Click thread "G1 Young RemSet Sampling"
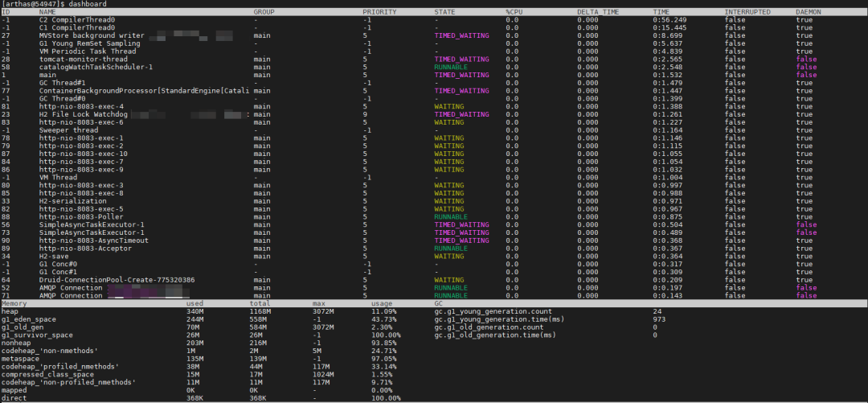This screenshot has height=403, width=868. click(90, 43)
